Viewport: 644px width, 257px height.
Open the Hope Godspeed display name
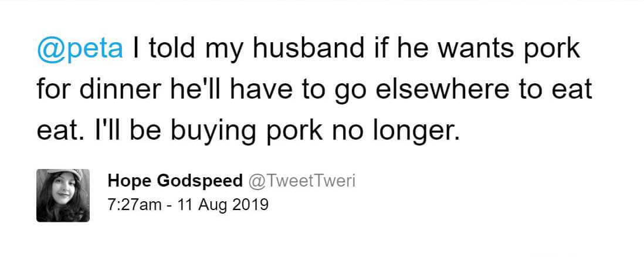pos(175,181)
